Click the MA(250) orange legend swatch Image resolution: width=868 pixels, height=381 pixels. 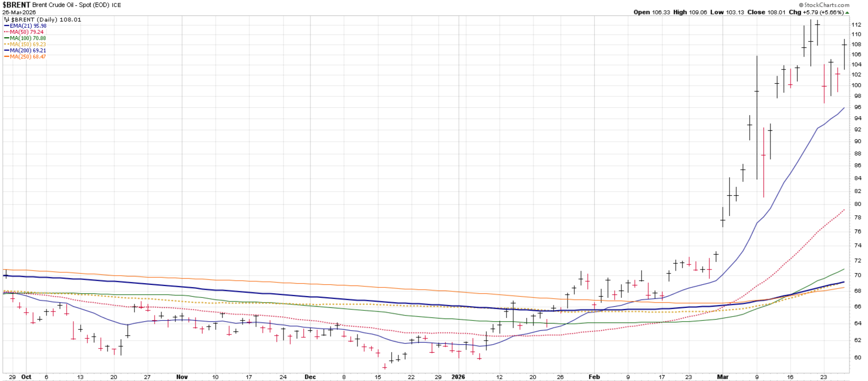(6, 57)
